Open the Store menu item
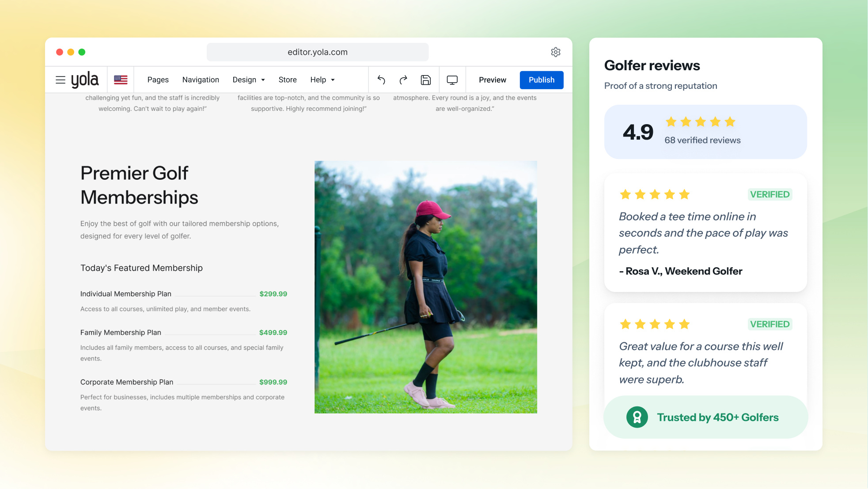Viewport: 868px width, 489px height. (288, 80)
